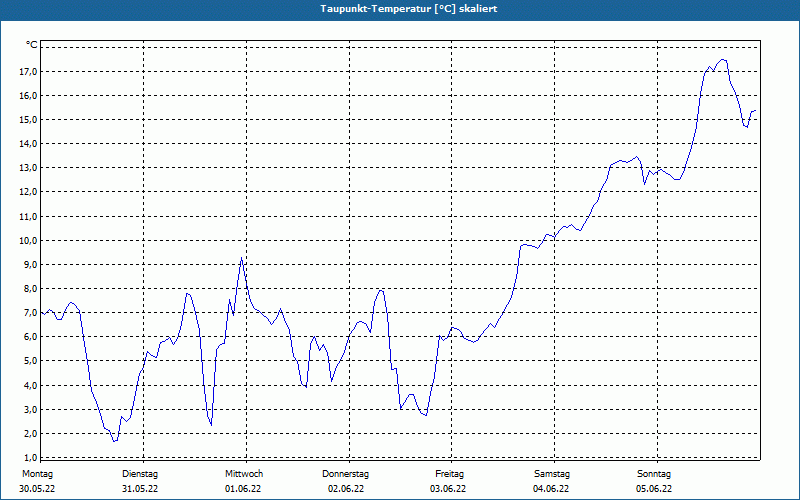Screen dimensions: 800x500
Task: Click the '8,0' y-axis label
Action: [x=30, y=289]
